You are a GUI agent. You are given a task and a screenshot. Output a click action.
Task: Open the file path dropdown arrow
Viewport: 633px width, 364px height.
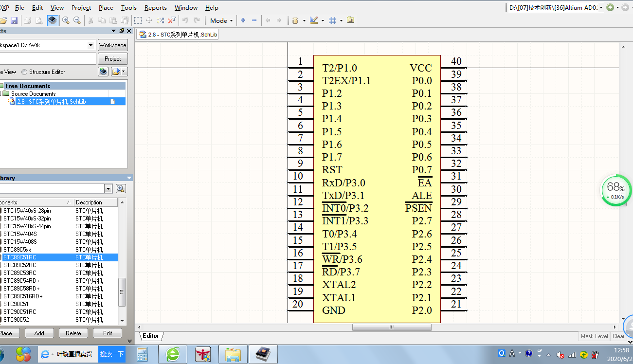(601, 7)
